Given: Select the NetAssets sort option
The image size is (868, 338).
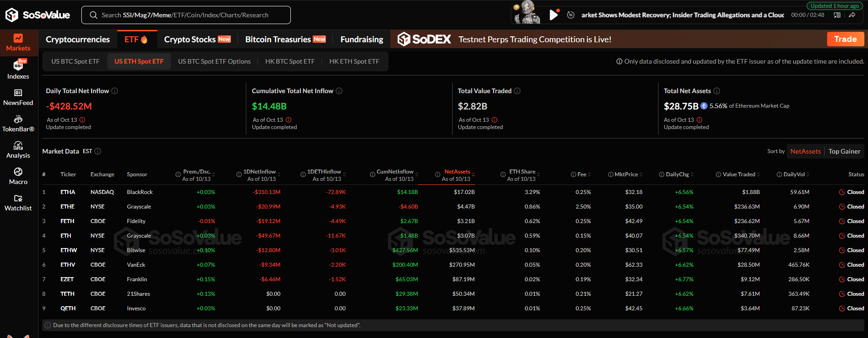Looking at the screenshot, I should [x=805, y=151].
